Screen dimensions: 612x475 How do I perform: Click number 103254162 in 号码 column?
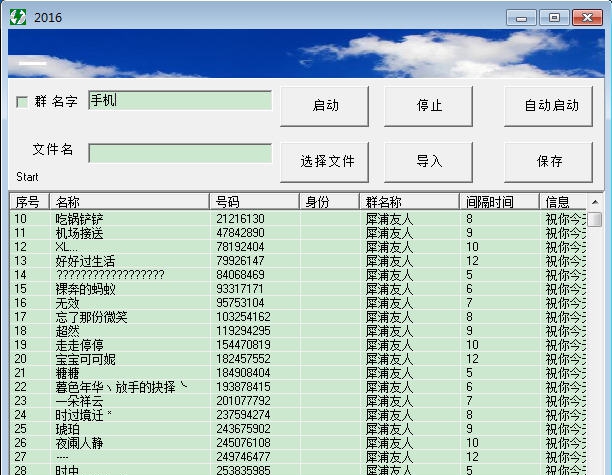pos(244,317)
